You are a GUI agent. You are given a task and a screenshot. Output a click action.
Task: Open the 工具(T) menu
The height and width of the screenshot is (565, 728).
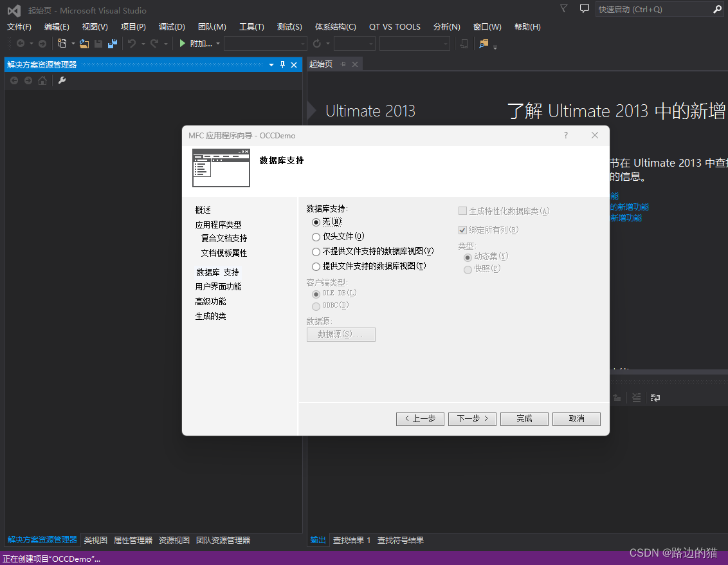(x=251, y=27)
